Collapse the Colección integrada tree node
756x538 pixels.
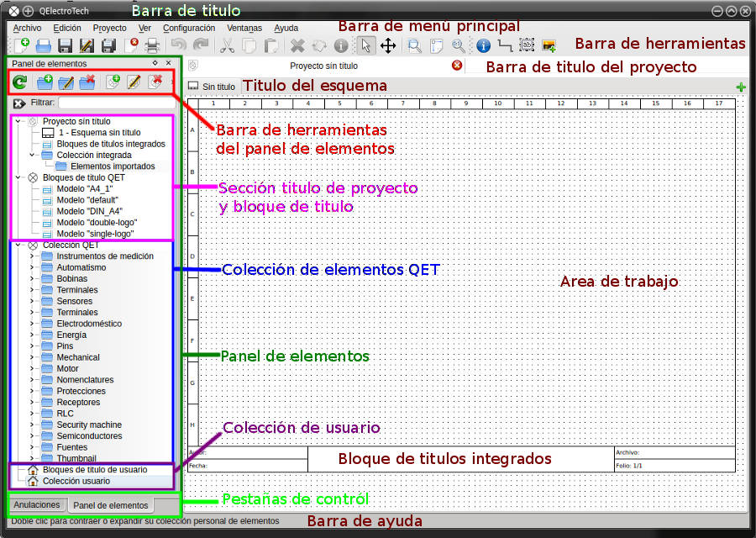32,155
